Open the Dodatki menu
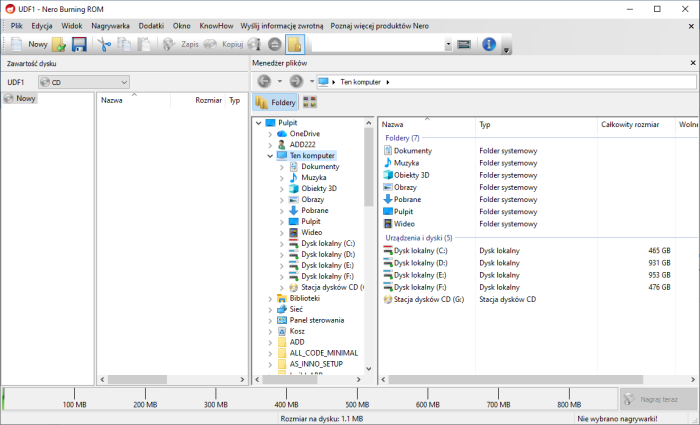Image resolution: width=700 pixels, height=425 pixels. point(151,26)
